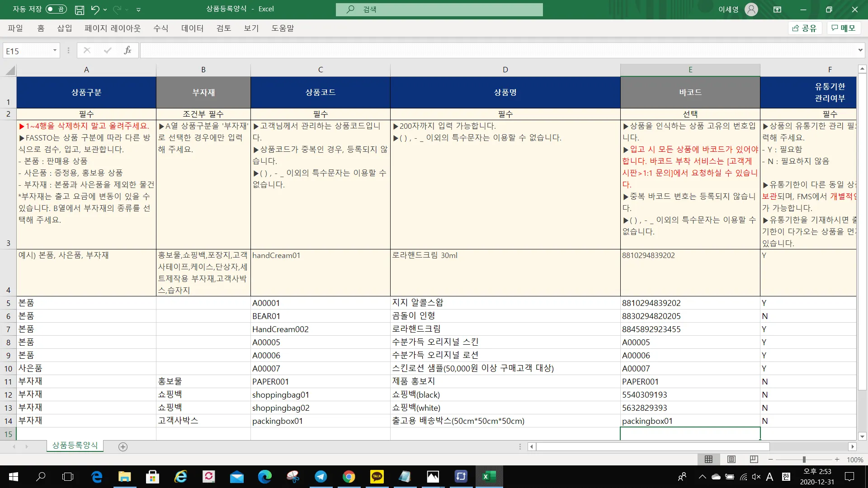This screenshot has height=488, width=868.
Task: Add a new sheet with plus icon
Action: click(x=123, y=447)
